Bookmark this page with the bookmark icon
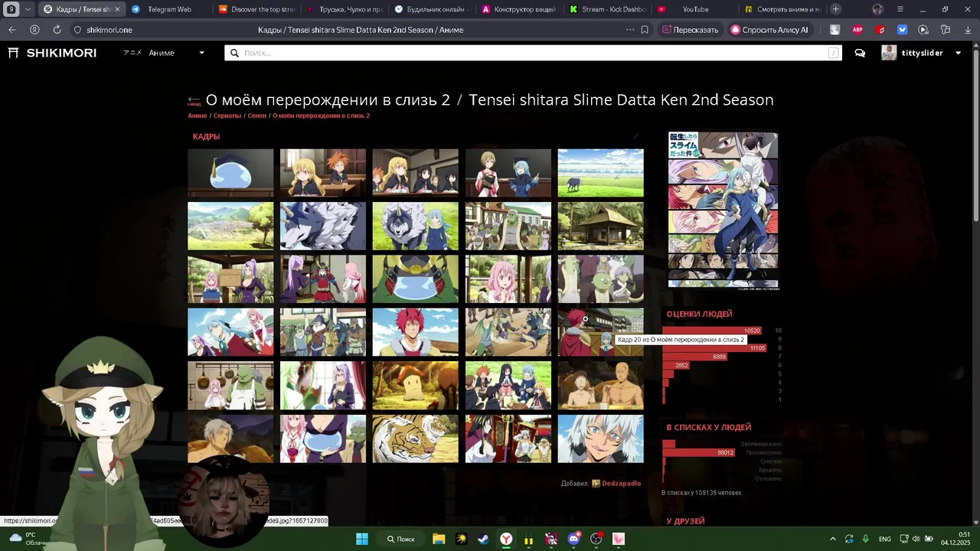 645,30
